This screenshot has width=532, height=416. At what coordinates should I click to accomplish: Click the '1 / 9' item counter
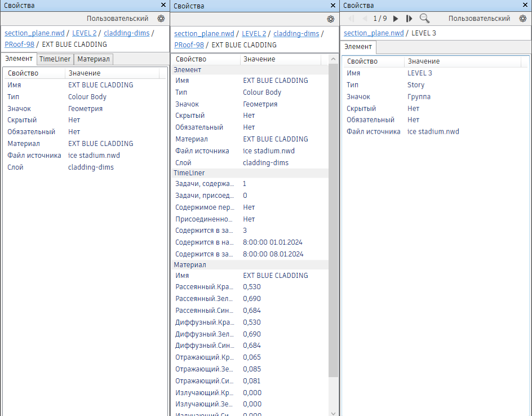pos(380,19)
